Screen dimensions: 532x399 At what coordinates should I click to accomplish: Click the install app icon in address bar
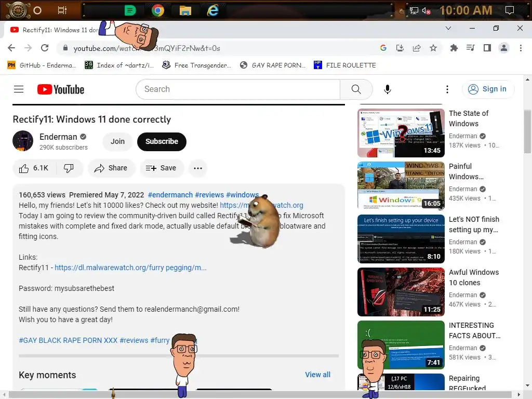tap(400, 48)
